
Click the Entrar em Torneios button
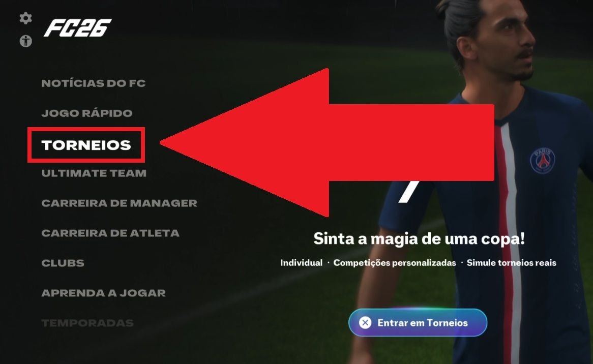coord(418,322)
